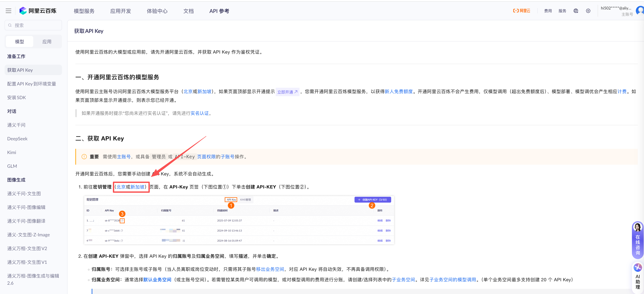Collapse the 对话 section
The height and width of the screenshot is (294, 644).
[11, 111]
